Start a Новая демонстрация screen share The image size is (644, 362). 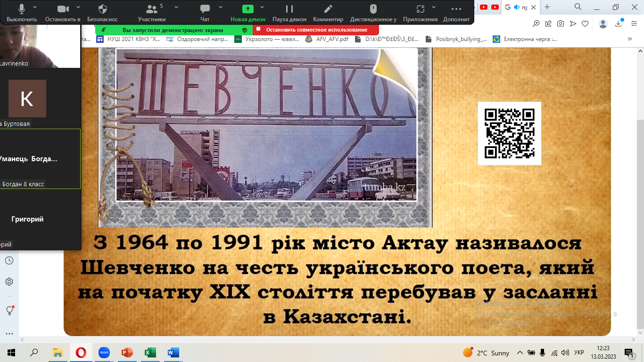[x=248, y=13]
